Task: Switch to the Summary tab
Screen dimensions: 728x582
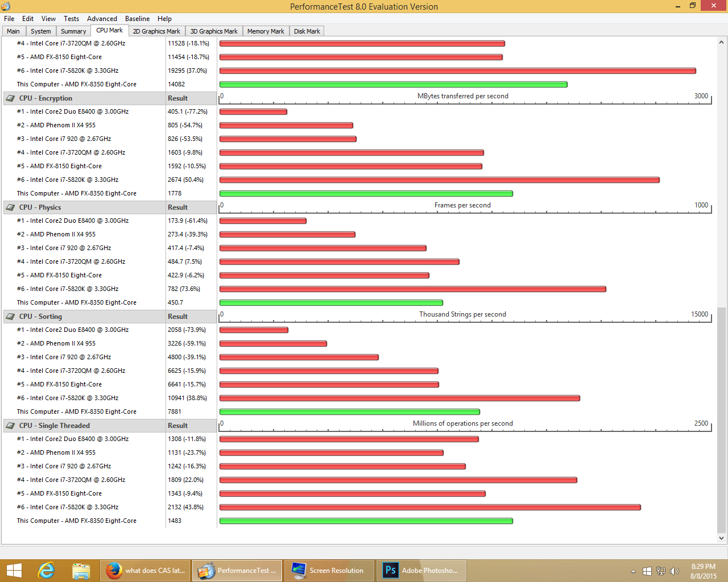Action: pyautogui.click(x=73, y=31)
